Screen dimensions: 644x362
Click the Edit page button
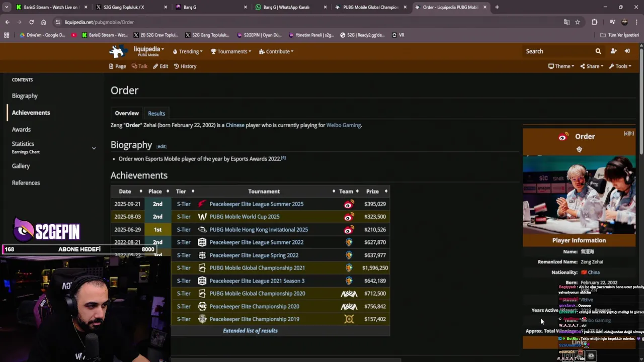160,66
